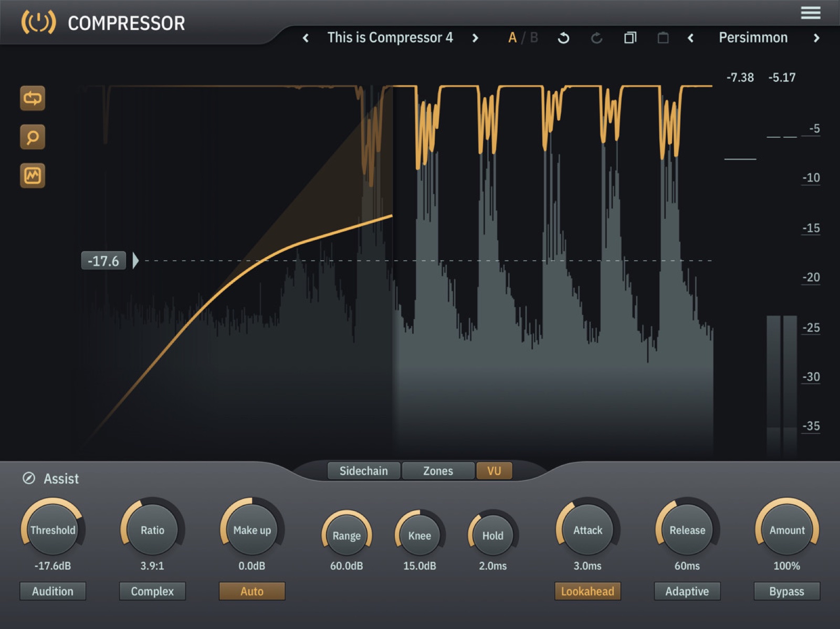Switch to the B state
Screen dimensions: 840x629
(534, 38)
